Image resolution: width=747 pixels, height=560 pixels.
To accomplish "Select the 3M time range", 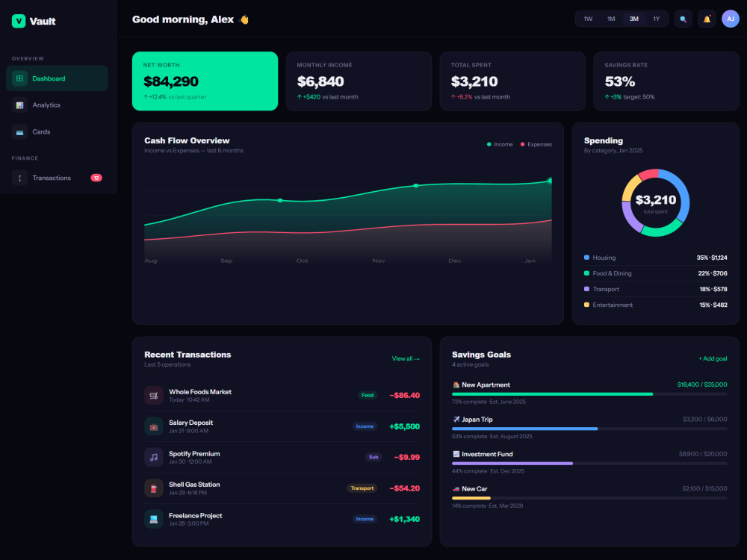I will click(633, 19).
